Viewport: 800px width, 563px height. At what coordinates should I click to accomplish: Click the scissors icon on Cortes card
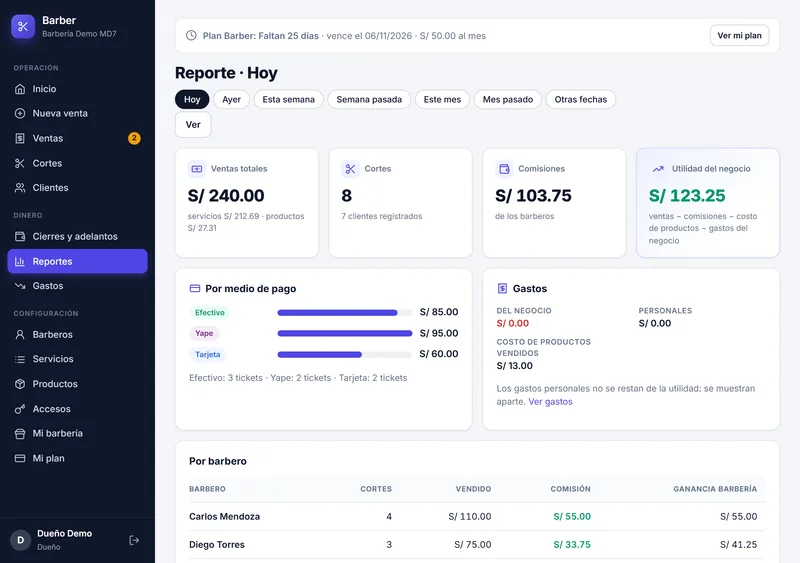351,168
